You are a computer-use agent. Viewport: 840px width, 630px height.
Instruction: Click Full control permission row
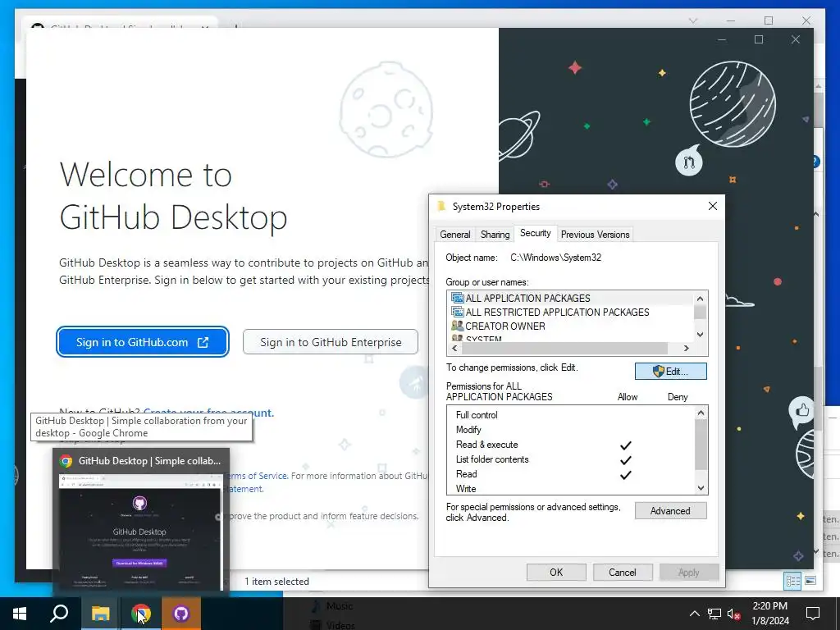[x=571, y=414]
